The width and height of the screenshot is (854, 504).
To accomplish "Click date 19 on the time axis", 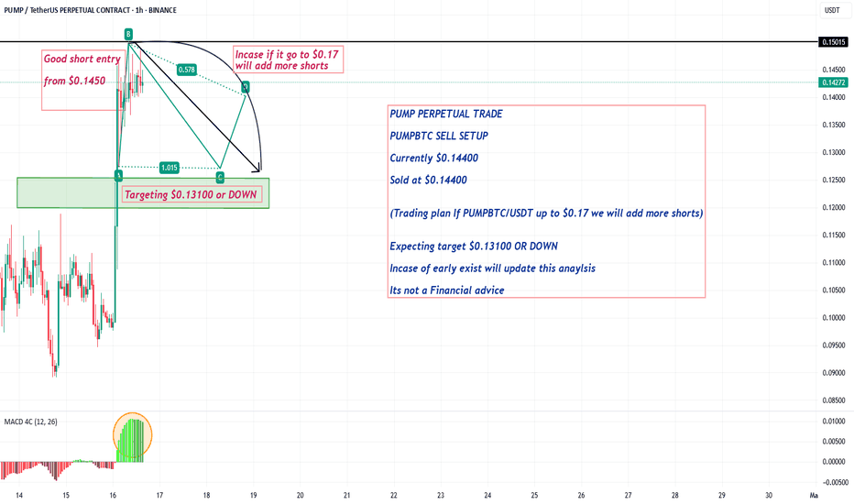I will (253, 495).
